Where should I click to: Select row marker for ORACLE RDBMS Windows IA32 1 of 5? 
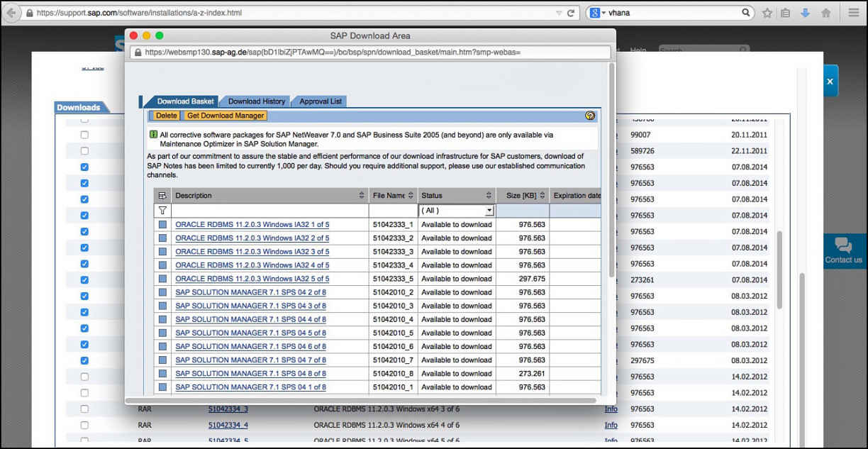coord(163,225)
